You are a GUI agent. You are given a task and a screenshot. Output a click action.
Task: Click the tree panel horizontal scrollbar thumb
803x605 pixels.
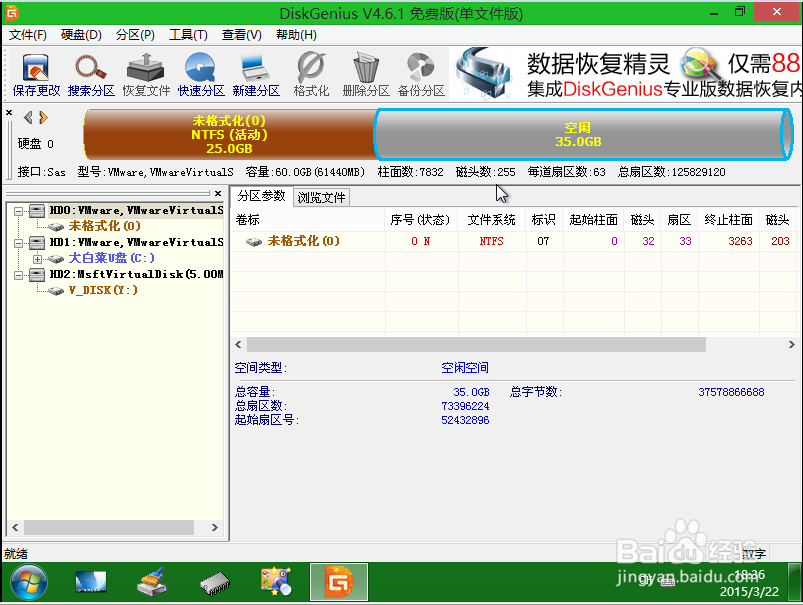(x=109, y=527)
